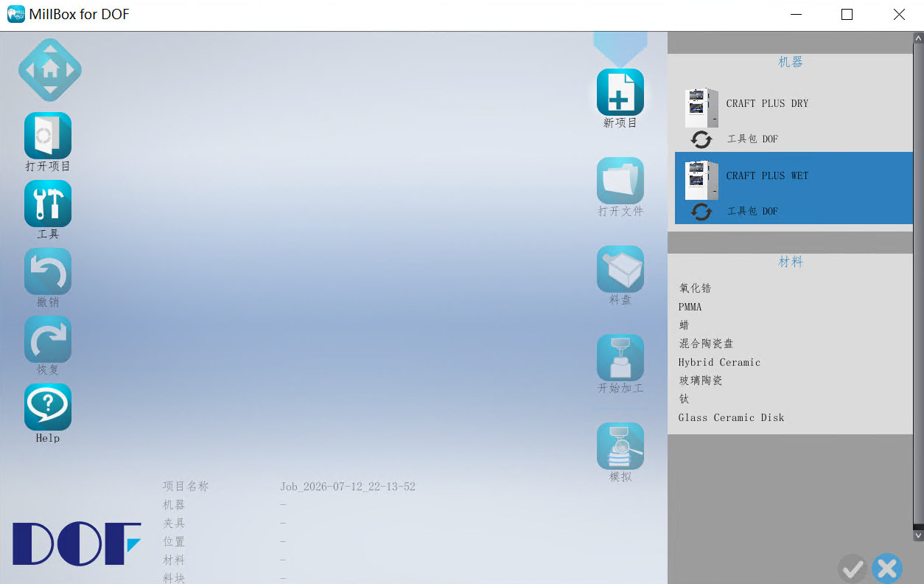Select the CRAFT PLUS WET machine thumbnail

701,180
